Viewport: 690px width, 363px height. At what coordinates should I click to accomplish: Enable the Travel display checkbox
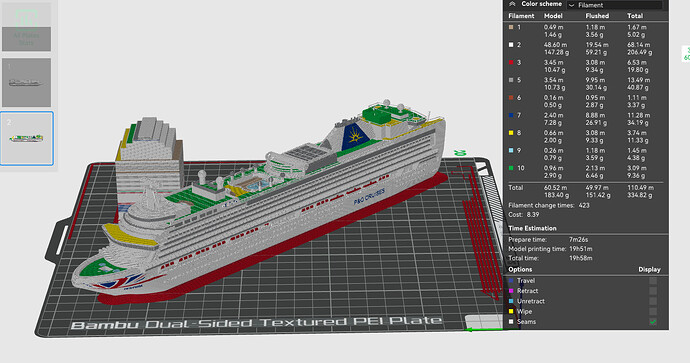click(653, 281)
